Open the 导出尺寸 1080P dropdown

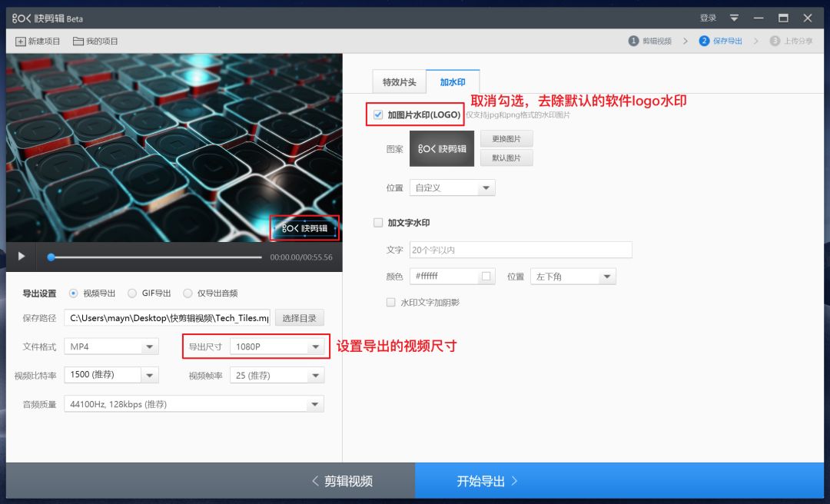(278, 346)
